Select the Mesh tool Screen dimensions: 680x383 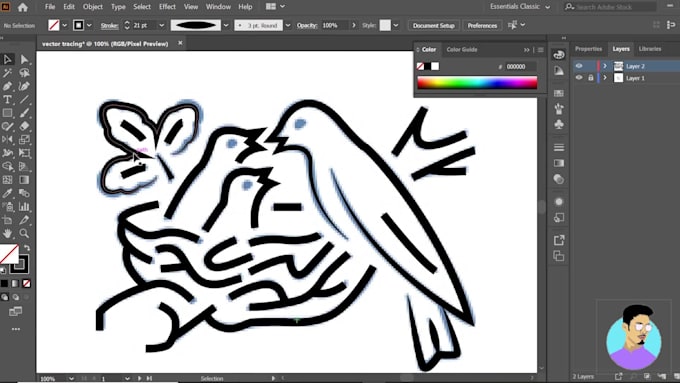(7, 180)
